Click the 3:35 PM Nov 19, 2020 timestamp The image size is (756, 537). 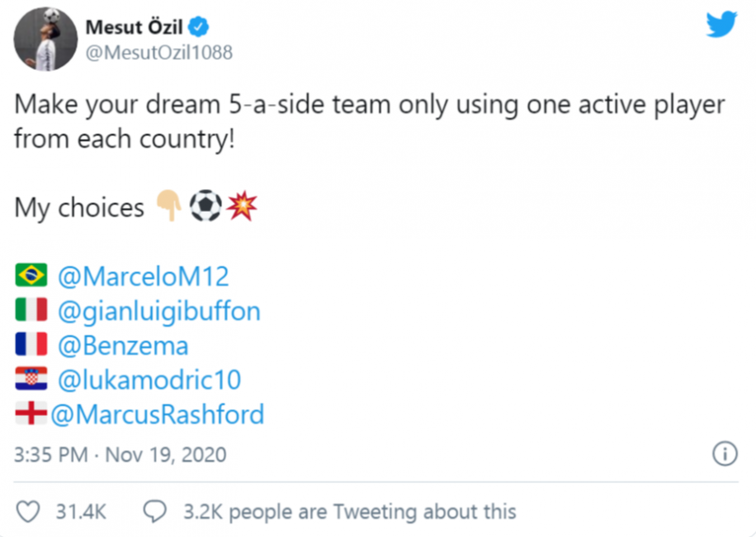(x=120, y=455)
